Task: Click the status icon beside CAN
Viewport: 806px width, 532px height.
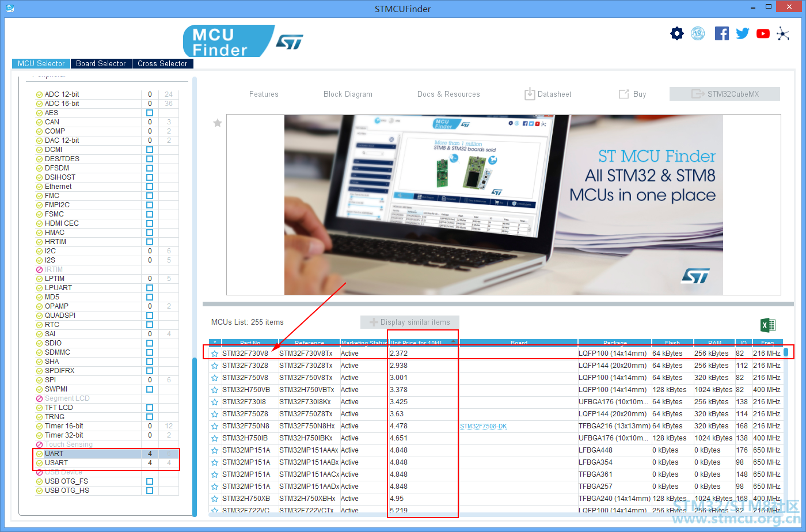Action: (40, 122)
